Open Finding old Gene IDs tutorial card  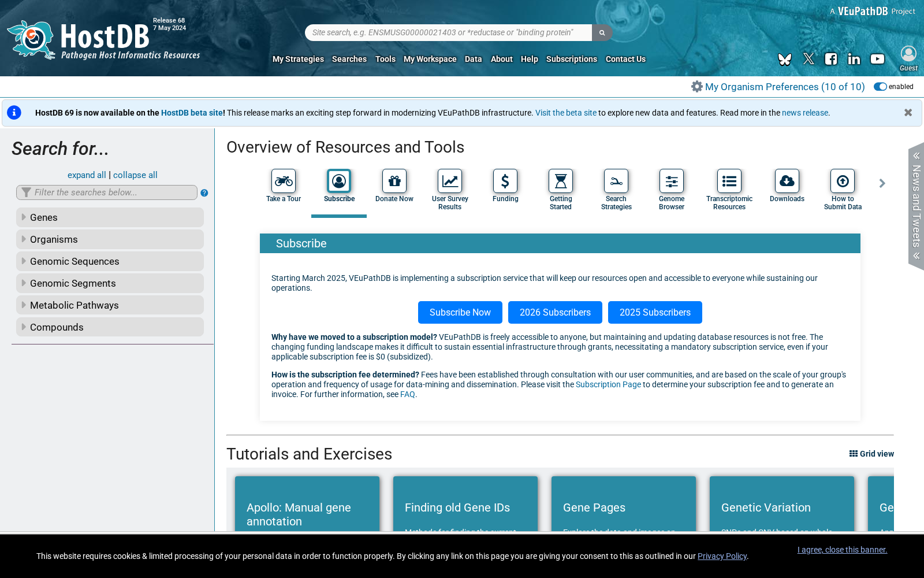tap(465, 504)
